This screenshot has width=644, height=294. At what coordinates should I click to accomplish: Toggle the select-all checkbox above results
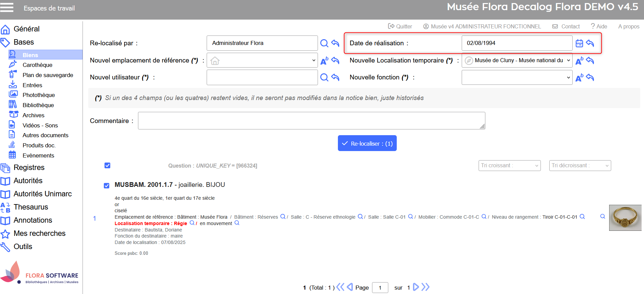108,166
